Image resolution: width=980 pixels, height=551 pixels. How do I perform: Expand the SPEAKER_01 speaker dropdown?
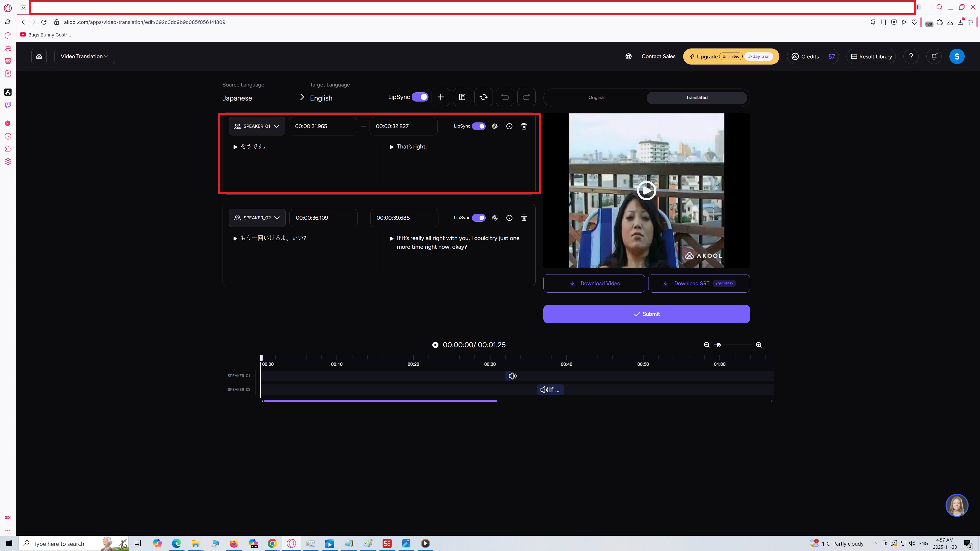(x=277, y=126)
